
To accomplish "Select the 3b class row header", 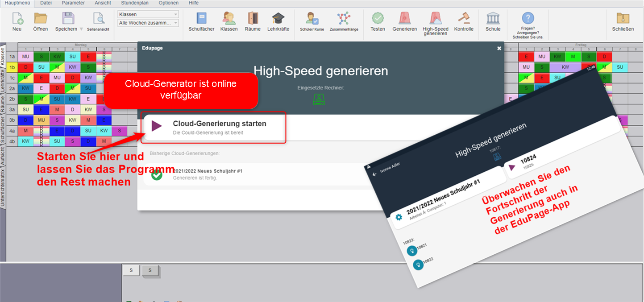I will pyautogui.click(x=12, y=120).
